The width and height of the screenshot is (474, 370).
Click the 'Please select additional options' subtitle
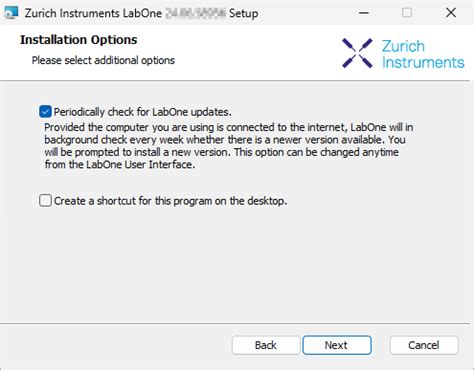pyautogui.click(x=103, y=60)
